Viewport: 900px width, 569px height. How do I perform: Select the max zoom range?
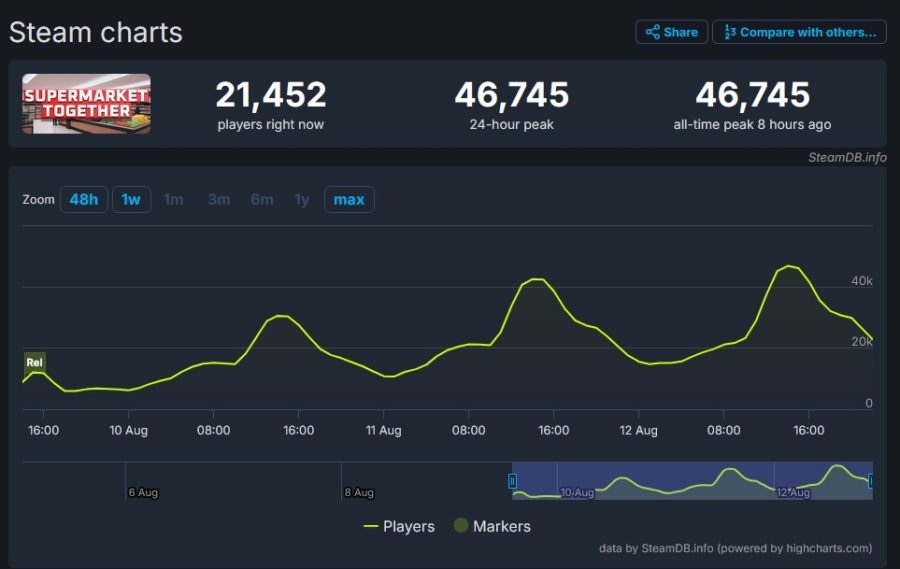(x=349, y=200)
